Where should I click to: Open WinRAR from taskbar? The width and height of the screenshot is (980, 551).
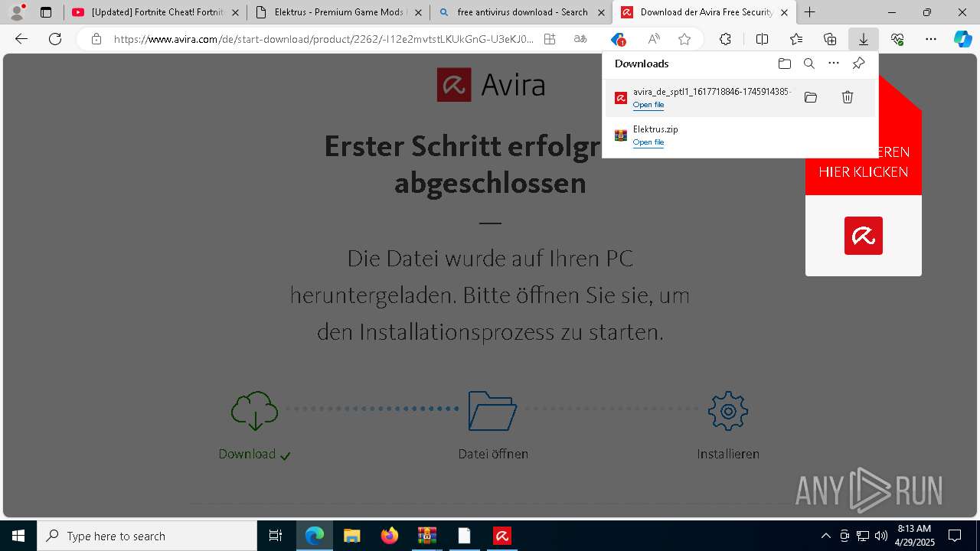(x=426, y=536)
